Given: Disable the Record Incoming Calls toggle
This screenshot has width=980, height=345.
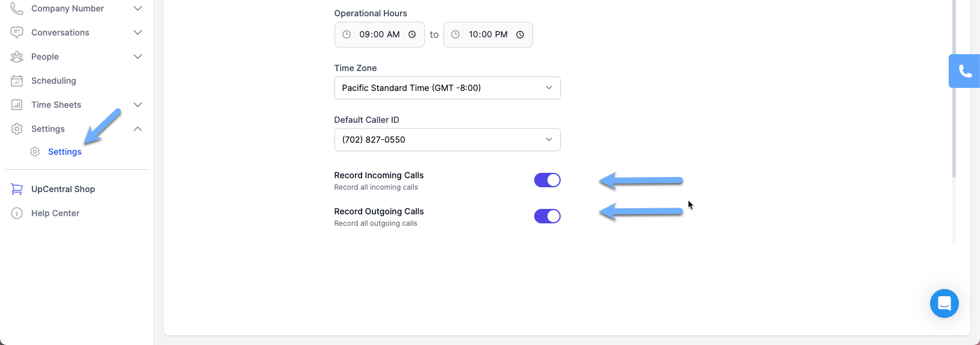Looking at the screenshot, I should tap(547, 180).
